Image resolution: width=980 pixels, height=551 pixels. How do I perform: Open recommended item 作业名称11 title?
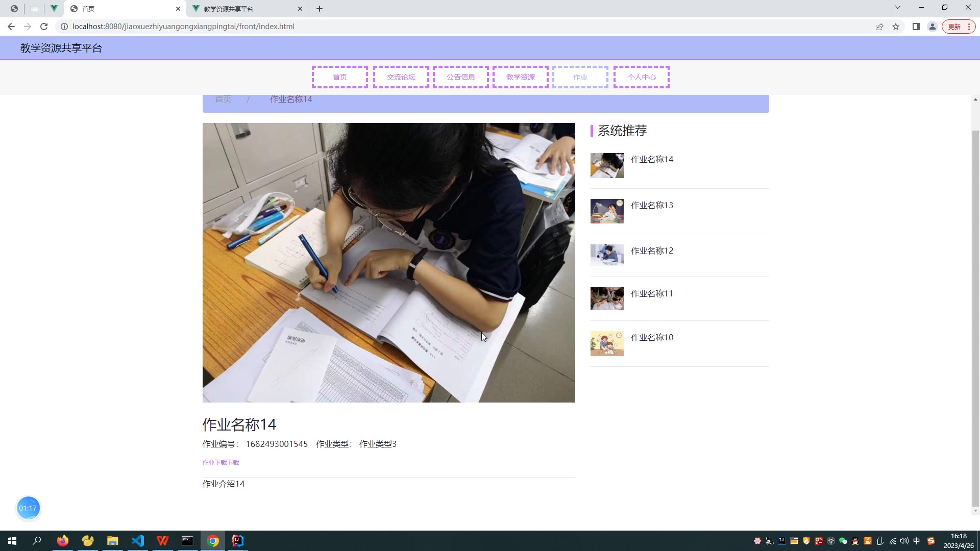[x=652, y=294]
